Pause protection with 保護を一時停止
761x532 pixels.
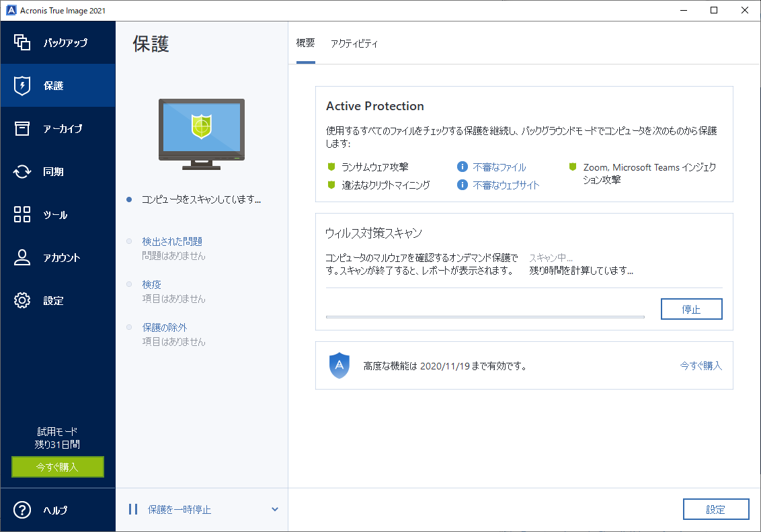[x=178, y=509]
